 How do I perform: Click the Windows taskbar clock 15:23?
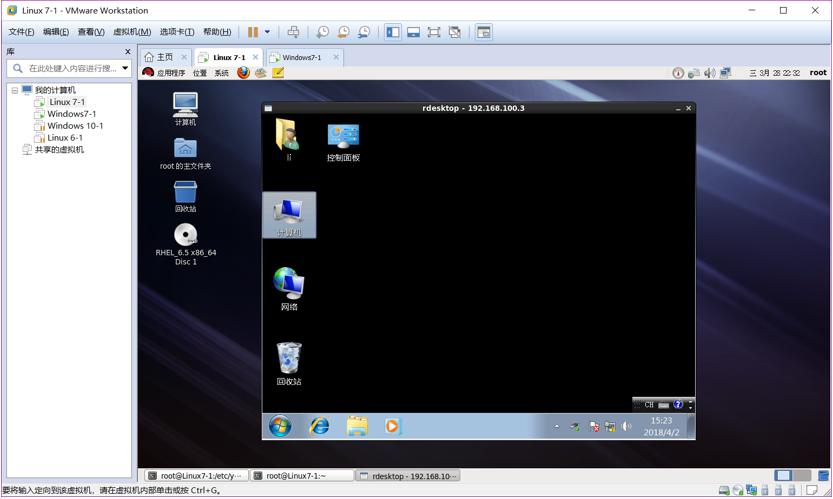(x=661, y=426)
